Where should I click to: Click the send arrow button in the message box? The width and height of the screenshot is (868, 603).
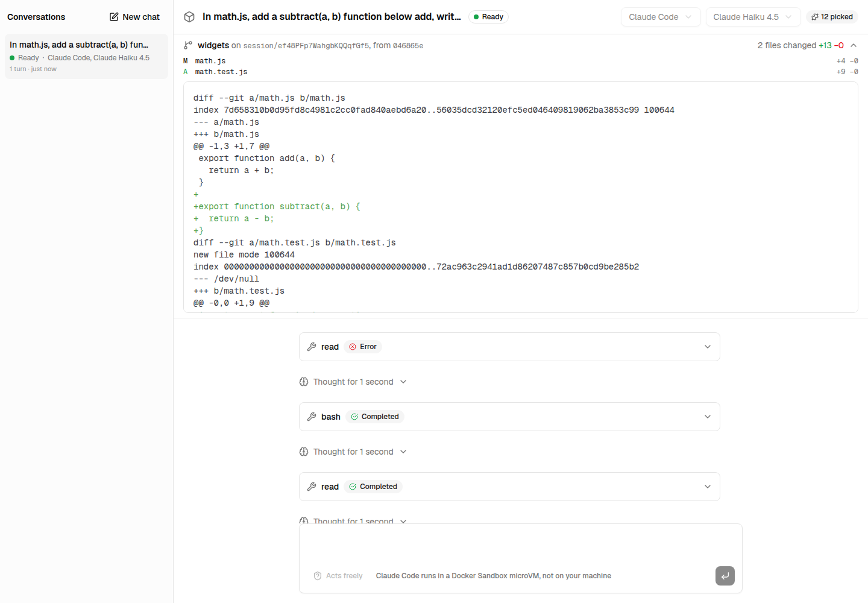[x=725, y=576]
